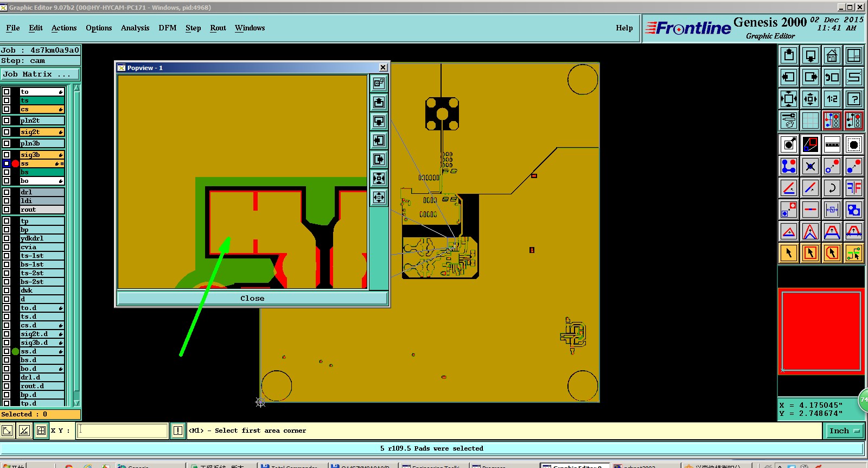Open the Rout menu
This screenshot has height=468, width=868.
click(218, 28)
